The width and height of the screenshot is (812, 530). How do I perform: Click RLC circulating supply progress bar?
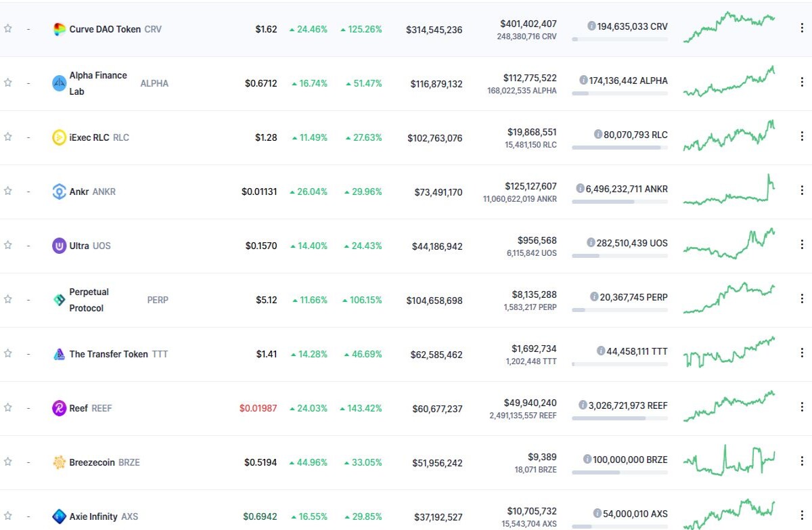point(619,148)
